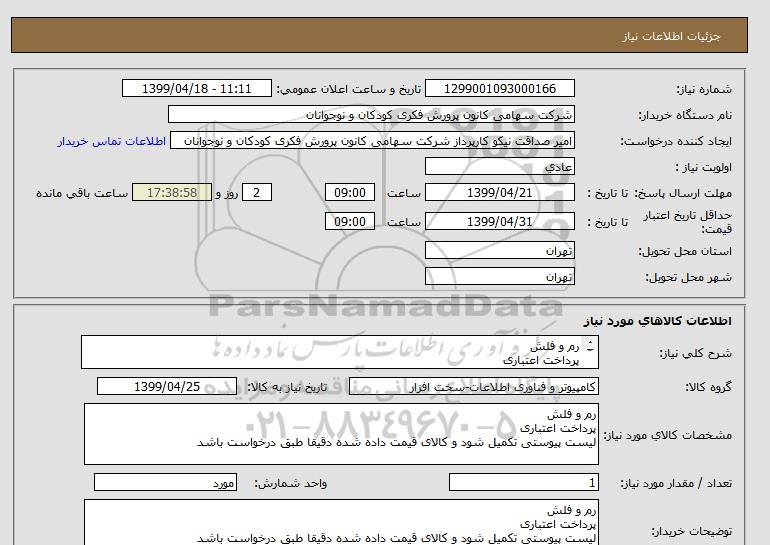Click the label تعداد / مقدار مورد نیاز
The image size is (770, 545).
(676, 484)
